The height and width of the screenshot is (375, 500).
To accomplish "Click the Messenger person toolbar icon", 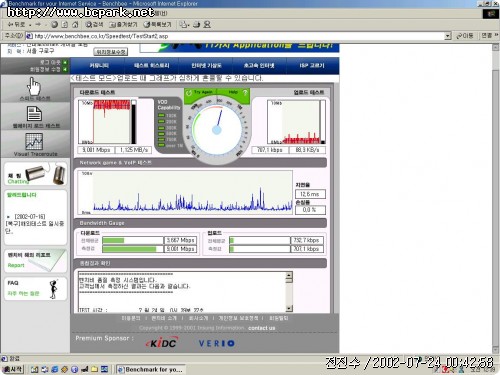I will click(x=207, y=24).
